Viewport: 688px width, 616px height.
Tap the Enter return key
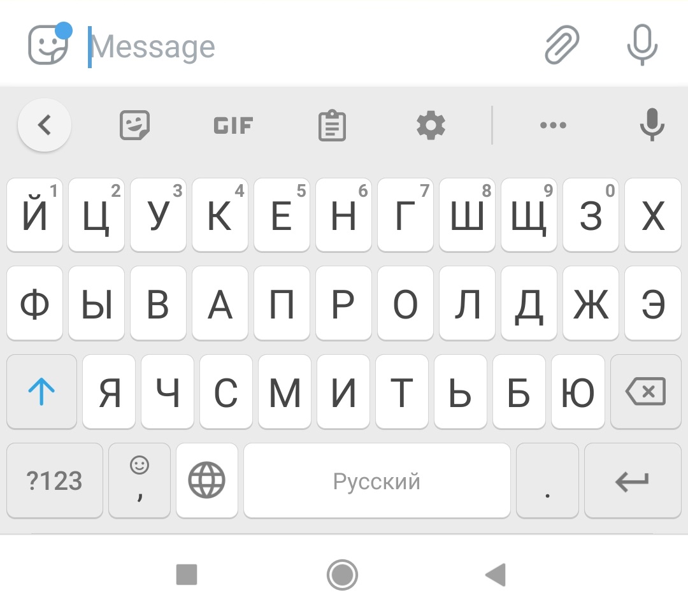(x=633, y=480)
